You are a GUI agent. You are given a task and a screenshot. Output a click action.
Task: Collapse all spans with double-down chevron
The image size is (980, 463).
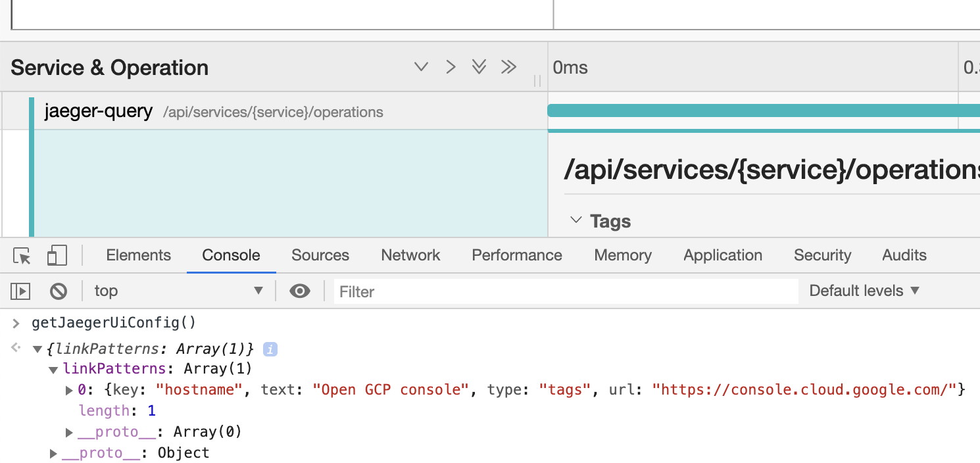(478, 66)
